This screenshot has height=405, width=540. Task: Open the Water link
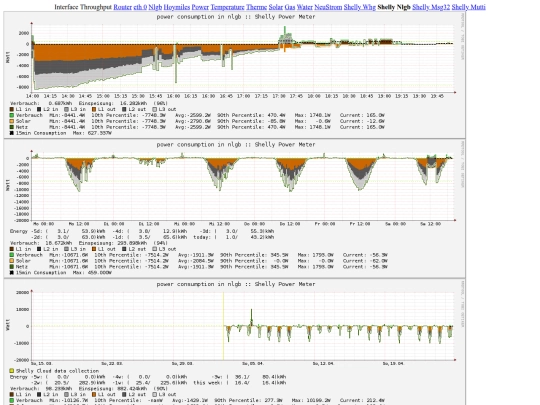(x=304, y=7)
